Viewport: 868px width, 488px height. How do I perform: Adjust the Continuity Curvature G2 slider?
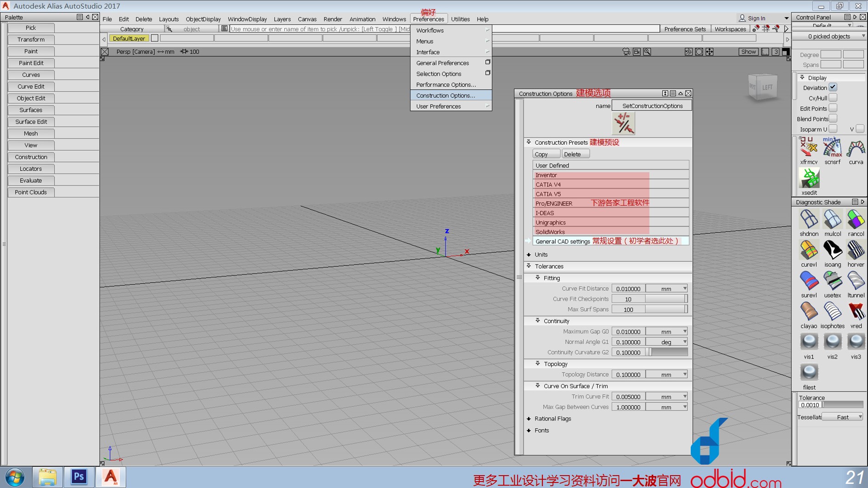[x=666, y=352]
